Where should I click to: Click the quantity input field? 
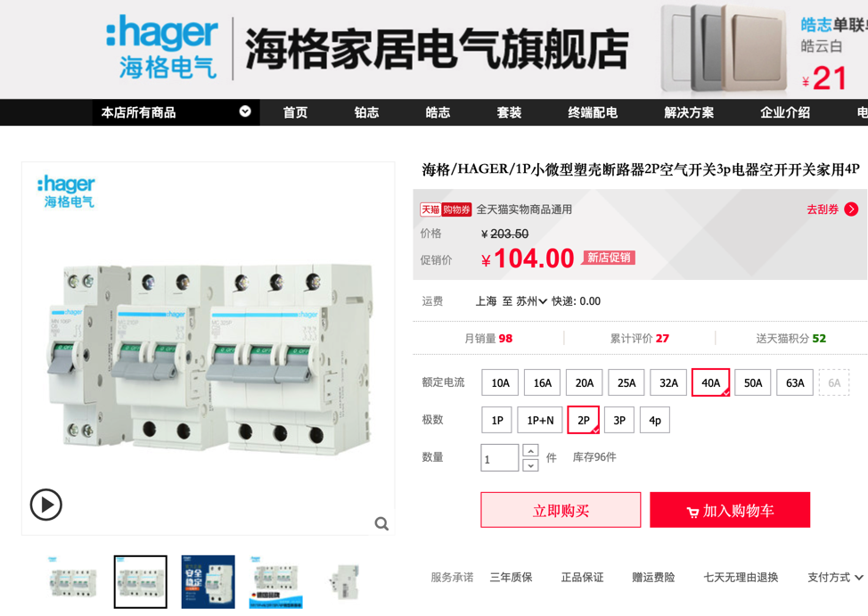tap(499, 457)
